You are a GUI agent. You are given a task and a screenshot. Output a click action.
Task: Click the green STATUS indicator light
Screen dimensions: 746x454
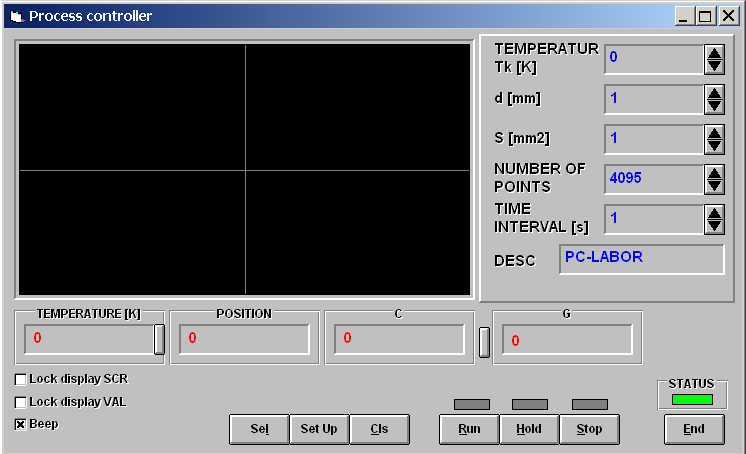pos(692,400)
